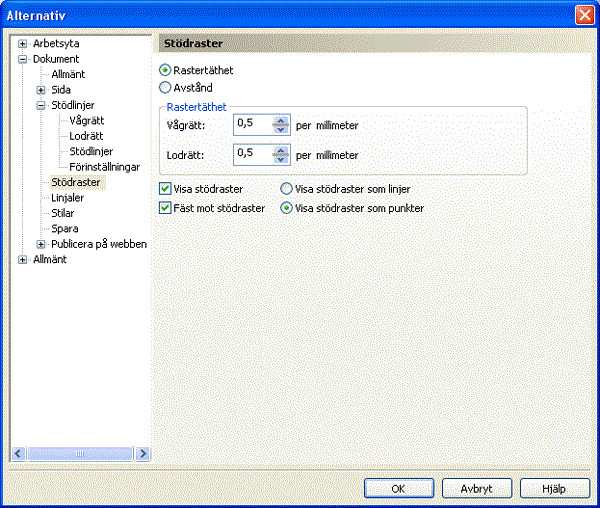Collapse the Dokument tree node
Screen dimensions: 600x508
(23, 59)
